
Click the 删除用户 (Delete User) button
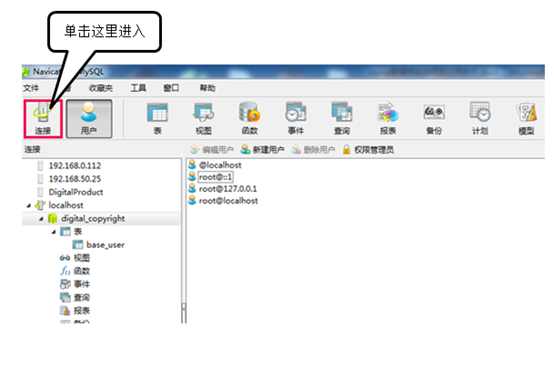[313, 150]
